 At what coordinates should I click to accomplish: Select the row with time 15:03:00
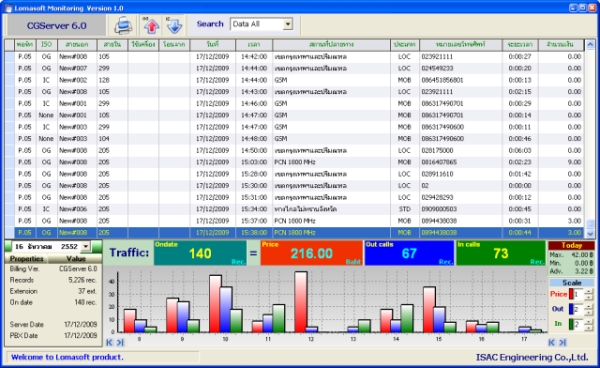pyautogui.click(x=294, y=162)
